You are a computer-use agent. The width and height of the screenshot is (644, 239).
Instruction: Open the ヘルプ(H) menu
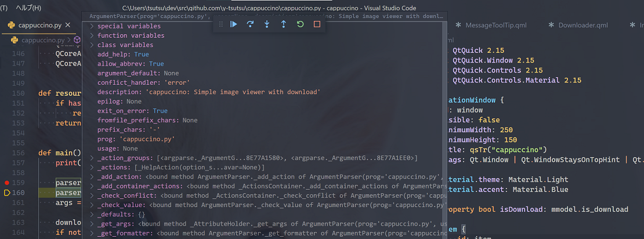pyautogui.click(x=28, y=8)
